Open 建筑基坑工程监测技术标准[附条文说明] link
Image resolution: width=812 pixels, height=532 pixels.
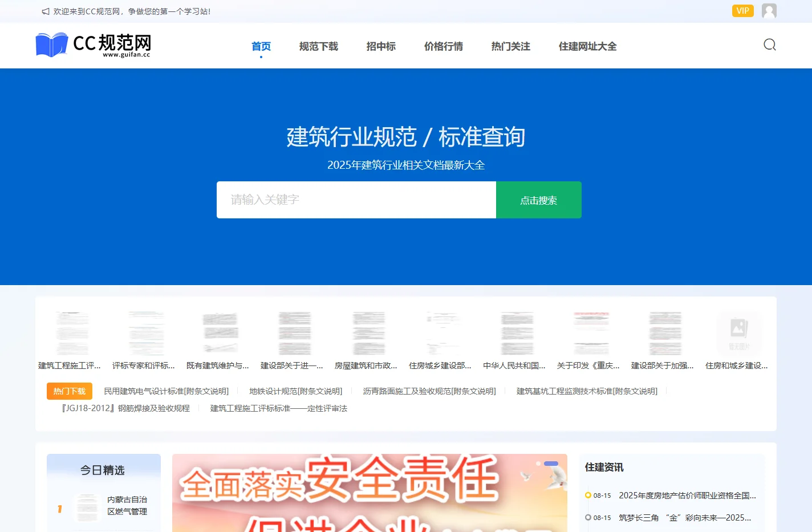click(587, 391)
